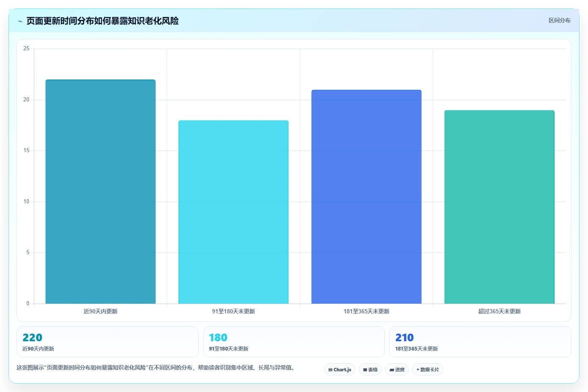Click the 91至180天未更新 cyan bar
The width and height of the screenshot is (588, 392).
tap(234, 212)
